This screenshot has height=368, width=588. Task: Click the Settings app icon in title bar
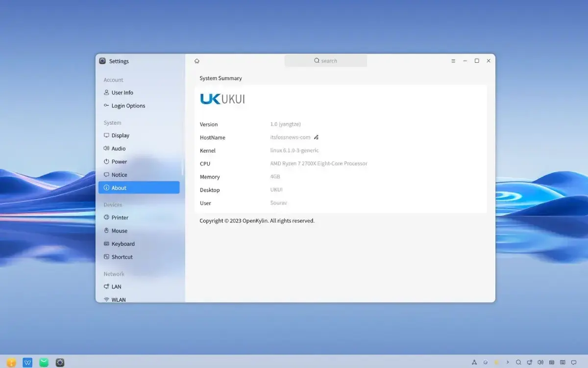point(102,61)
